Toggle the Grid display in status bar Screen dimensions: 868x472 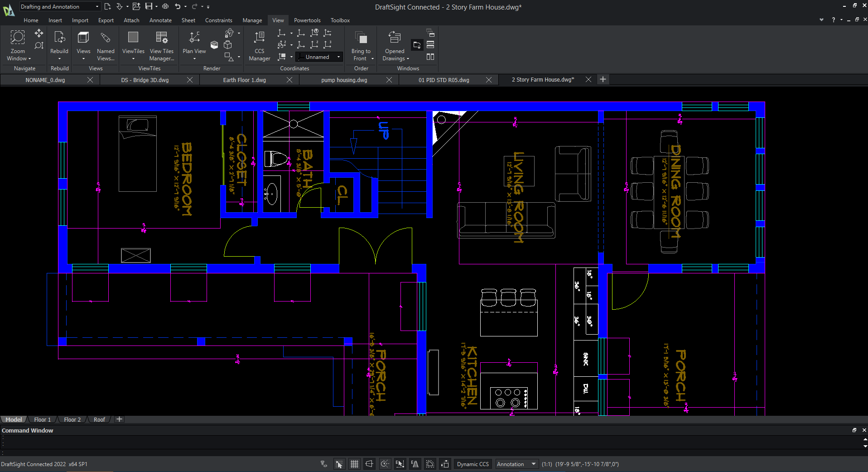click(x=354, y=464)
